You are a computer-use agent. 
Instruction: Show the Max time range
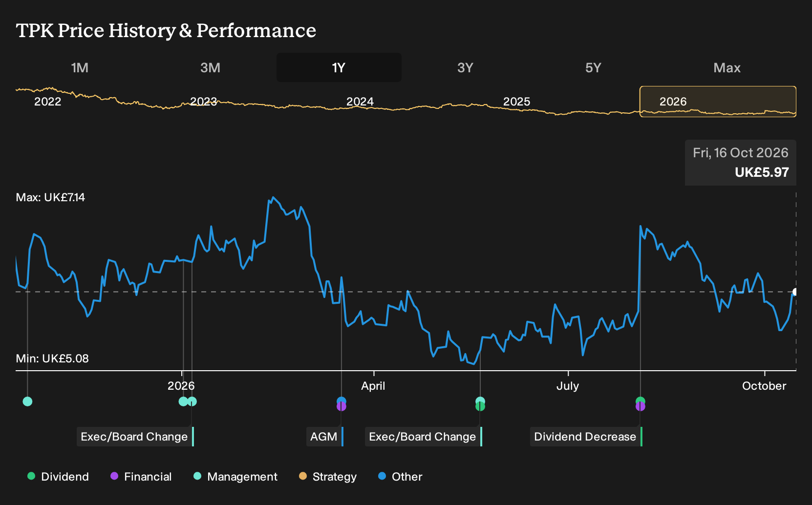(x=727, y=67)
